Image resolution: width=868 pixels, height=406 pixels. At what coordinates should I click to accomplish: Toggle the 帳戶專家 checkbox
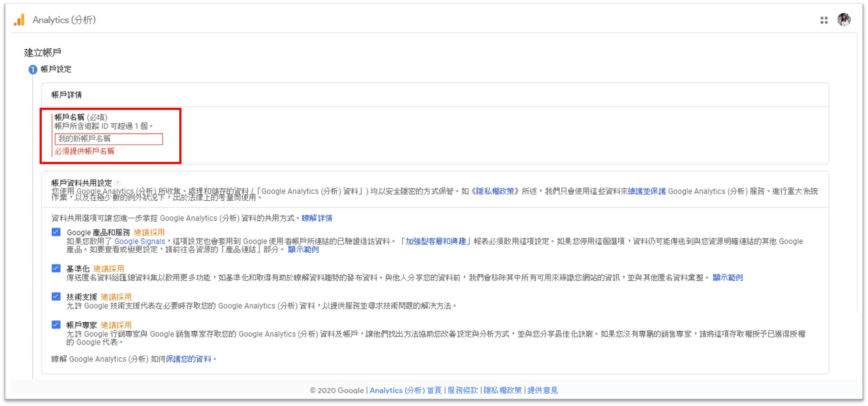click(x=56, y=325)
